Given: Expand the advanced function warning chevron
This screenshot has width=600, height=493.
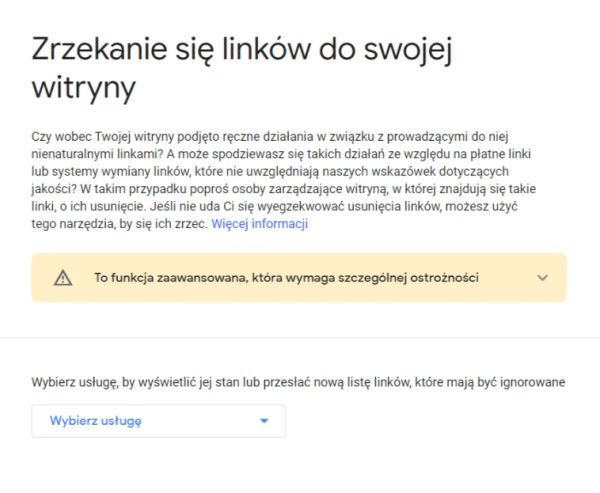Looking at the screenshot, I should click(x=543, y=278).
